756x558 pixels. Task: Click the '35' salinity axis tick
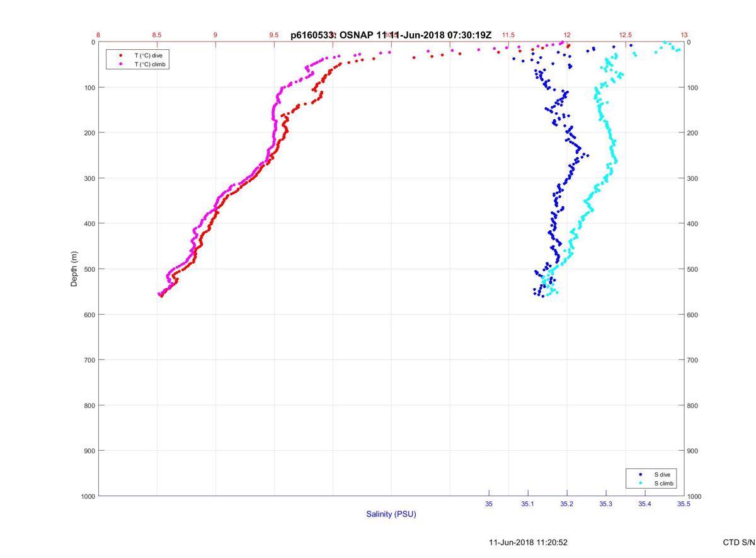coord(489,504)
